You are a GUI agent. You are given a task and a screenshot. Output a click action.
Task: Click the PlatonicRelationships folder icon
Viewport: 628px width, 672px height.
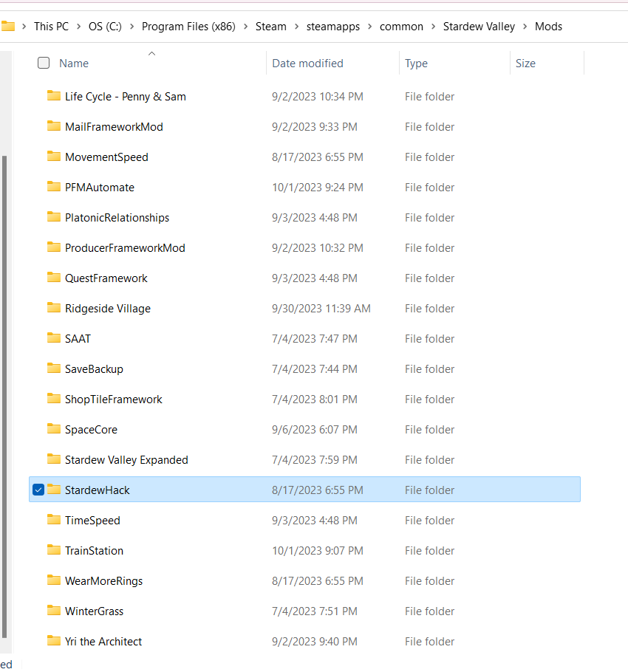54,217
